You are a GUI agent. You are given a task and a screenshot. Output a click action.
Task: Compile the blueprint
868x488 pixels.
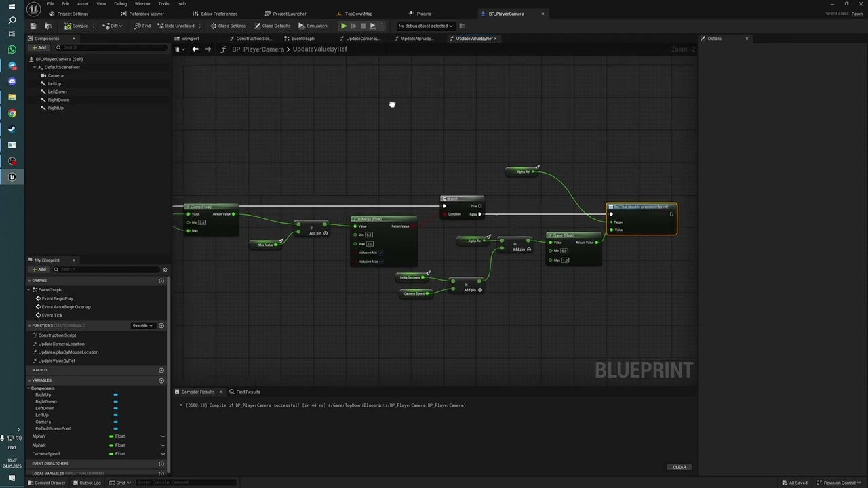[x=77, y=26]
